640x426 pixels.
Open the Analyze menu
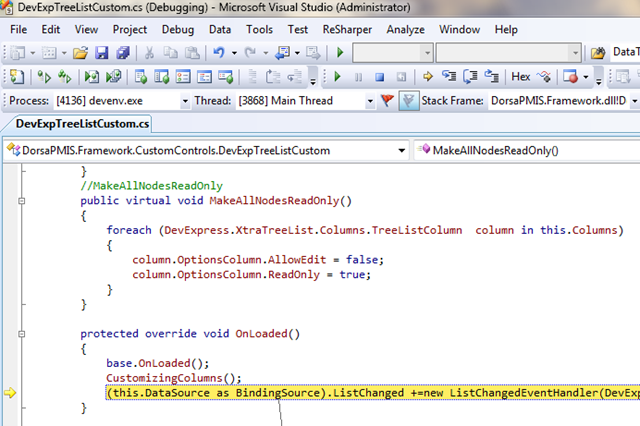coord(405,29)
